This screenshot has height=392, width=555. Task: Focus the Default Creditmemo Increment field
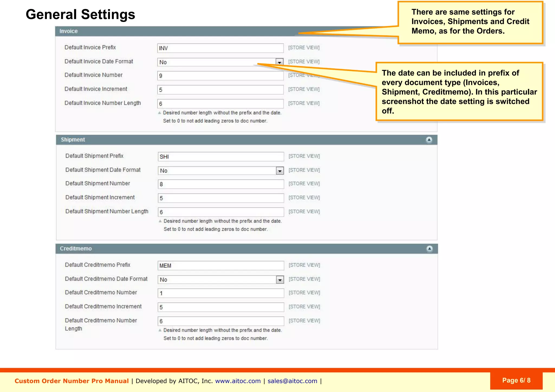221,307
